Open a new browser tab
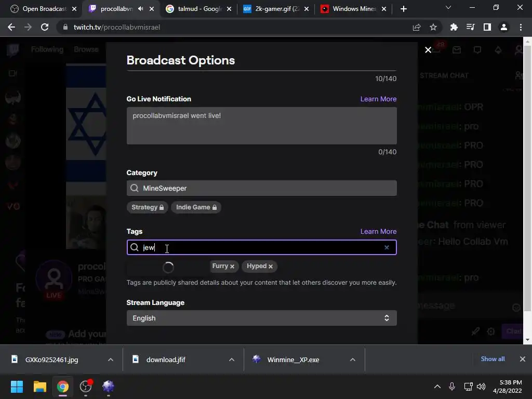 (403, 9)
